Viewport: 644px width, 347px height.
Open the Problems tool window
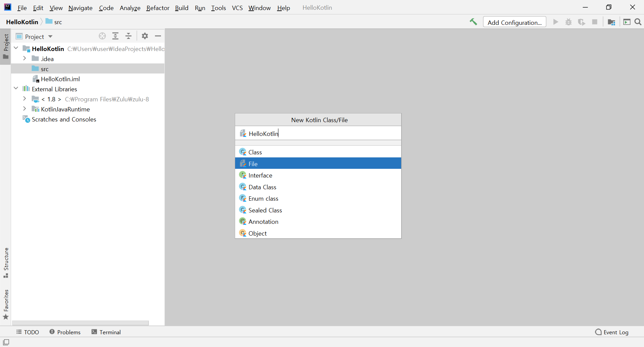click(65, 332)
